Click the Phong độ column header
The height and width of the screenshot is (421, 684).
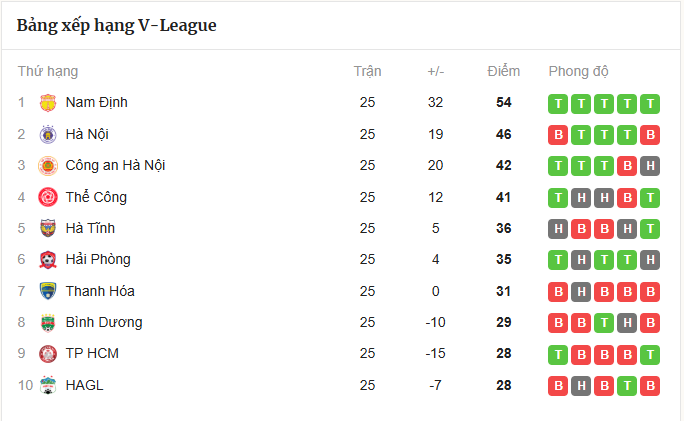point(578,71)
